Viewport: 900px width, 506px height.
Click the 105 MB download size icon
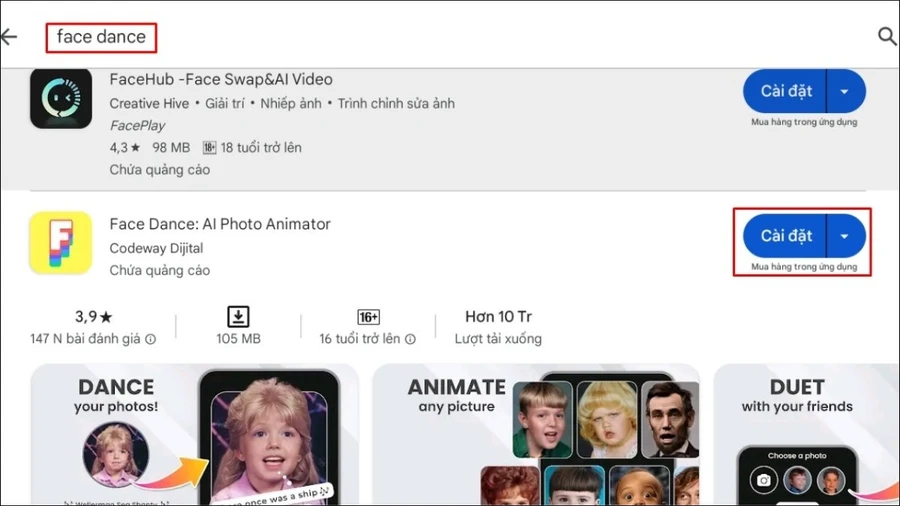[x=238, y=317]
